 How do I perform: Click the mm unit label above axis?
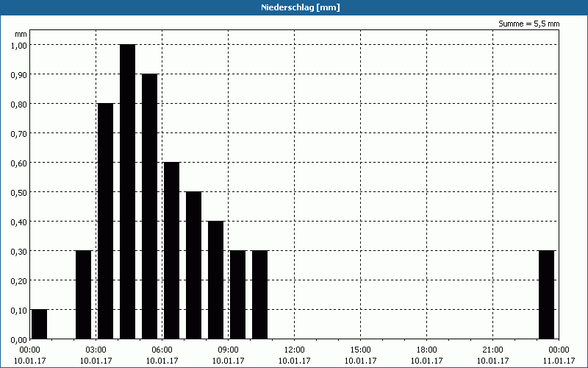pyautogui.click(x=21, y=34)
